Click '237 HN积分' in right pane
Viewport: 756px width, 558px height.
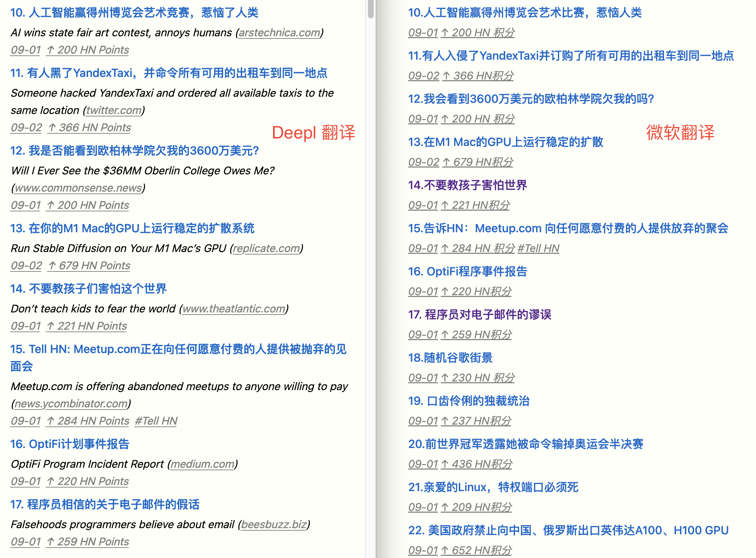tap(476, 421)
